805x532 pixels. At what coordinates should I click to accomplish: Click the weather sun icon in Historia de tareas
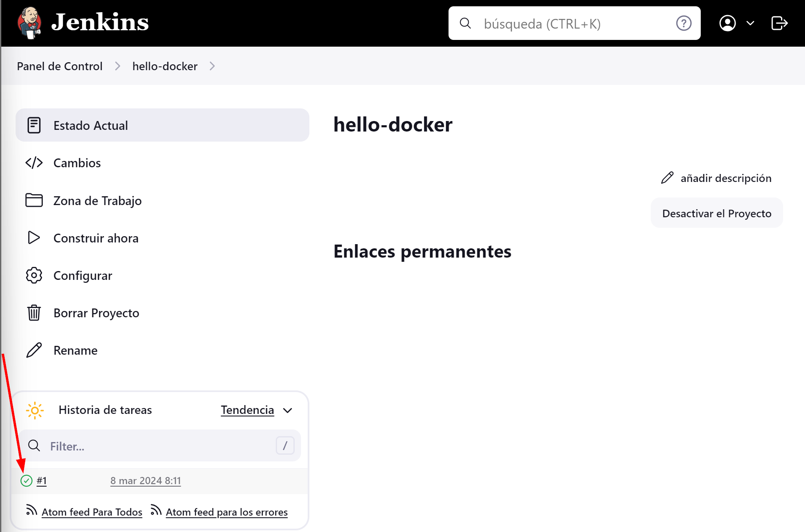pyautogui.click(x=34, y=410)
